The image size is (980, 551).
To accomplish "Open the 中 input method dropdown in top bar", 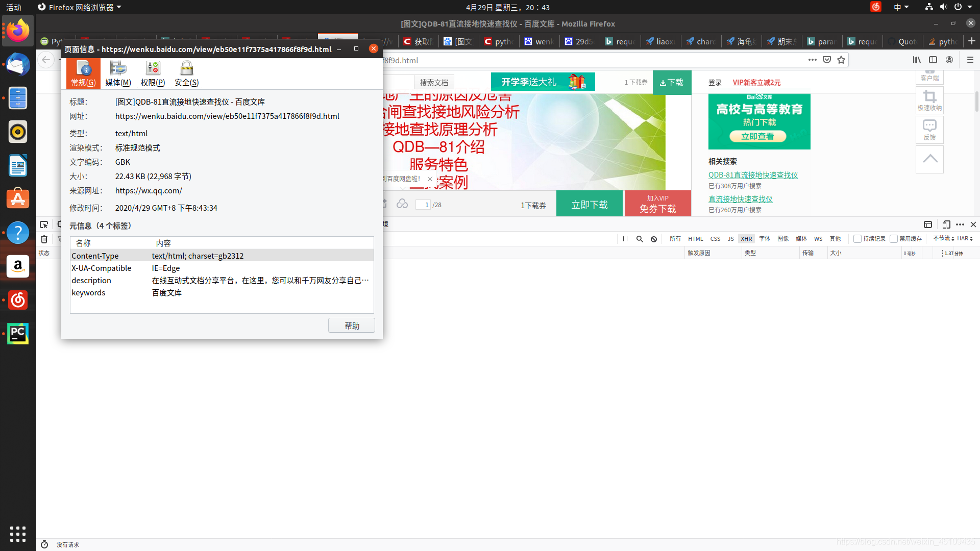I will coord(901,7).
